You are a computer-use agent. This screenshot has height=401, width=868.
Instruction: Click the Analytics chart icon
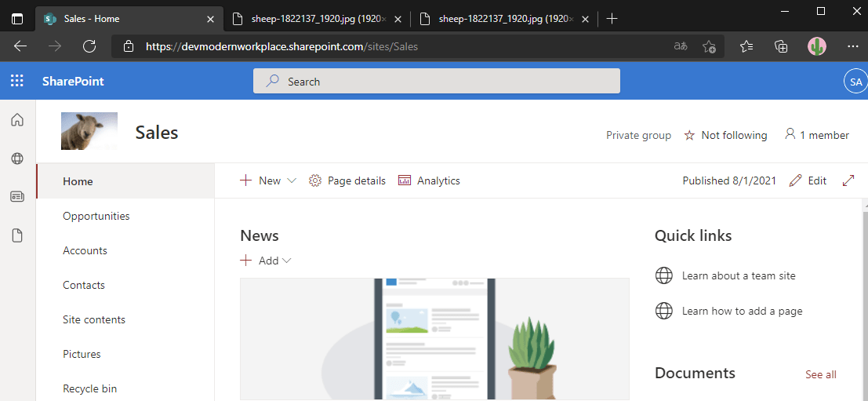coord(405,180)
